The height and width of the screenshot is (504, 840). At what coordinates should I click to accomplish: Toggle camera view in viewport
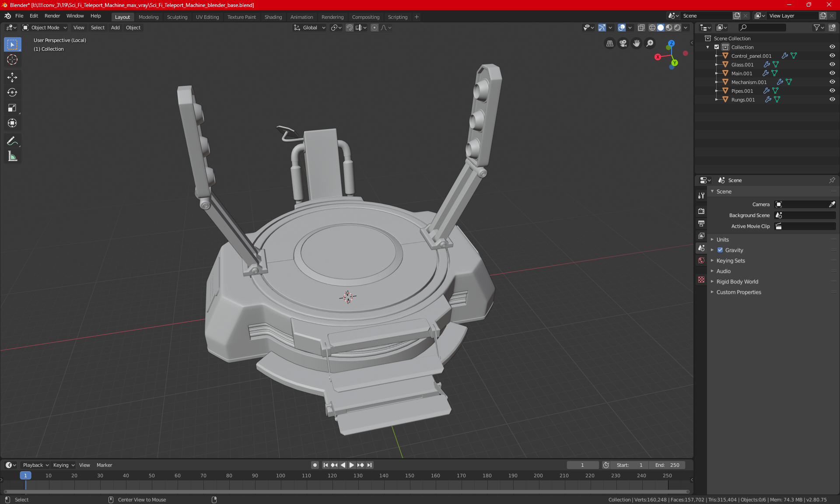coord(623,43)
